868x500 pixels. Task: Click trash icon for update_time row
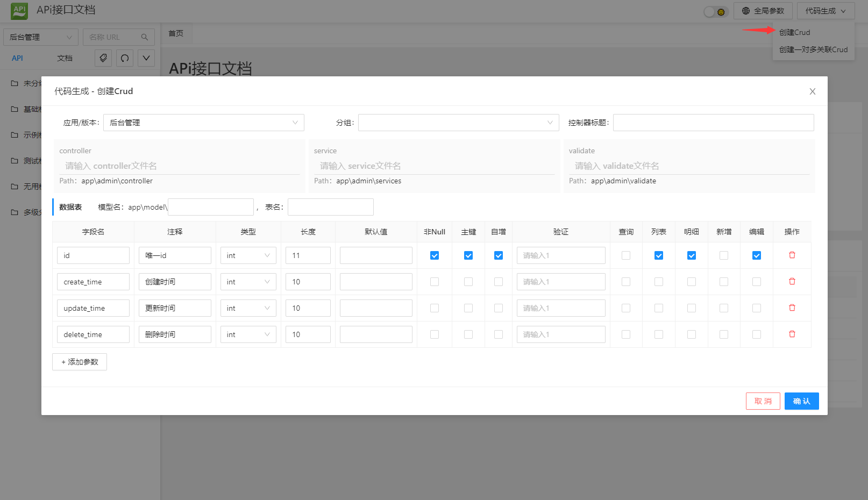792,308
